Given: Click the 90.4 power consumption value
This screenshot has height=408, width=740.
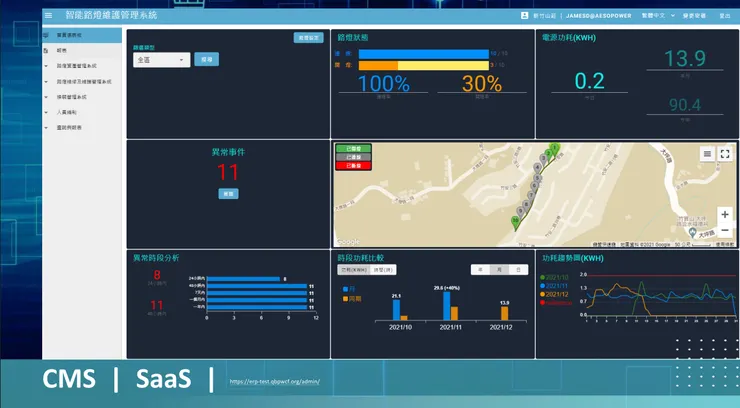Looking at the screenshot, I should 685,105.
